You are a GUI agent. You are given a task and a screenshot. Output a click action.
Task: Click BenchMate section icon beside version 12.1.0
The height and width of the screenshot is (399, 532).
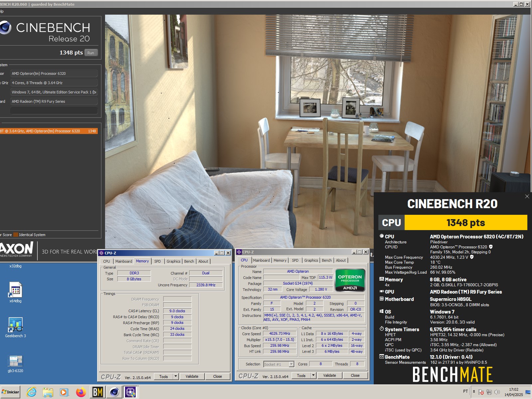tap(381, 356)
